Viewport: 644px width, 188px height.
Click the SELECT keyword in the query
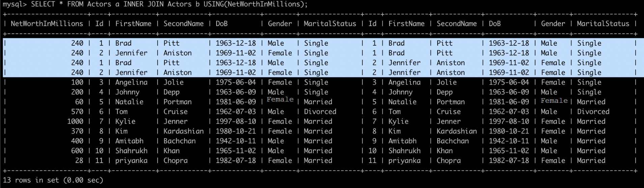point(43,4)
